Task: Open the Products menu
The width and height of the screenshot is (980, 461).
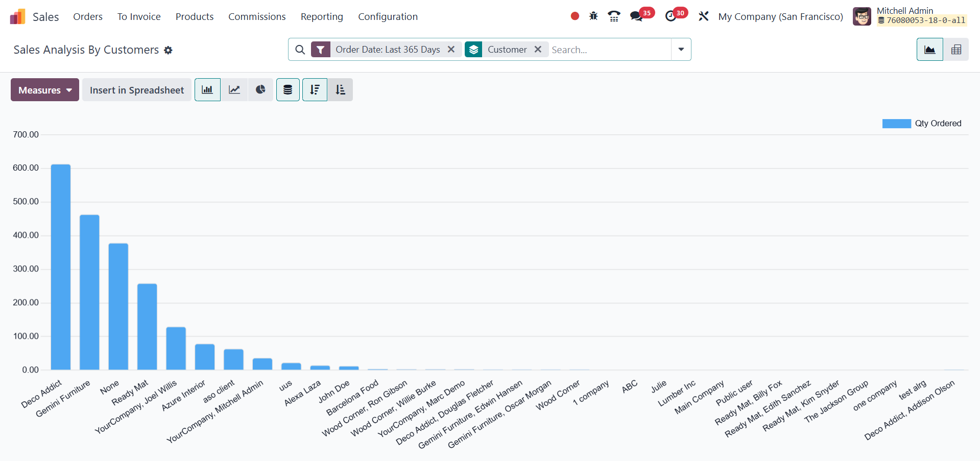Action: [x=195, y=17]
